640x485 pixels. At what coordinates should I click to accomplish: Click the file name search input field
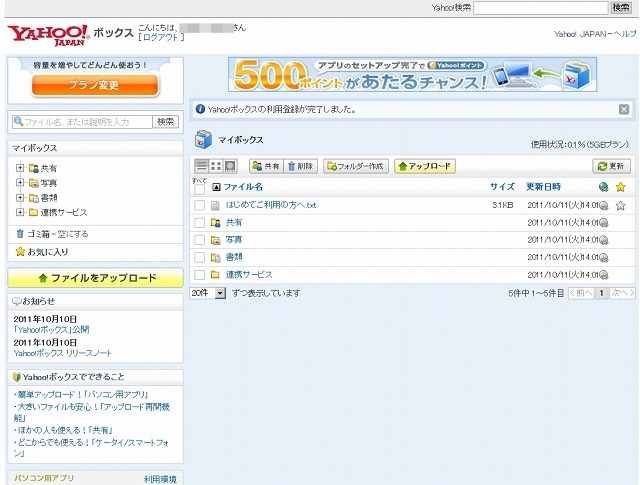pyautogui.click(x=82, y=122)
